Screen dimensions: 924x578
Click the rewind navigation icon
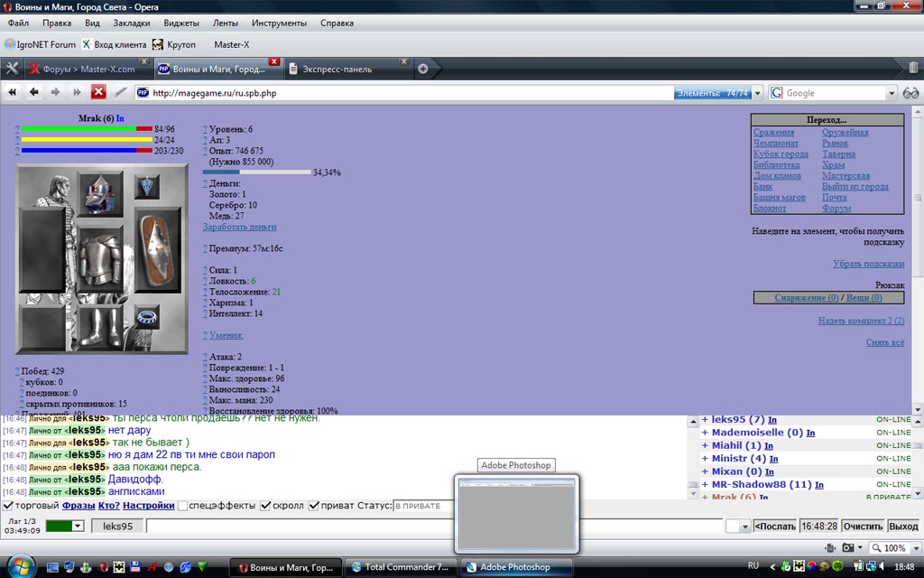pyautogui.click(x=13, y=92)
